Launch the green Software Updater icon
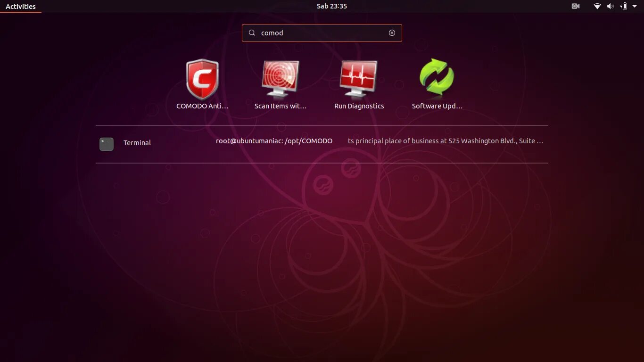 click(437, 78)
